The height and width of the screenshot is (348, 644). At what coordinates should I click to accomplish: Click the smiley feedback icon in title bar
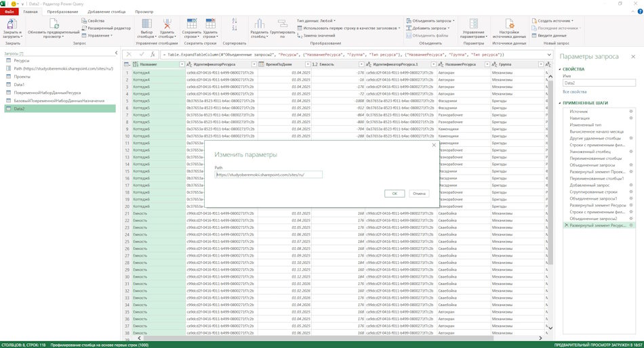pos(14,3)
